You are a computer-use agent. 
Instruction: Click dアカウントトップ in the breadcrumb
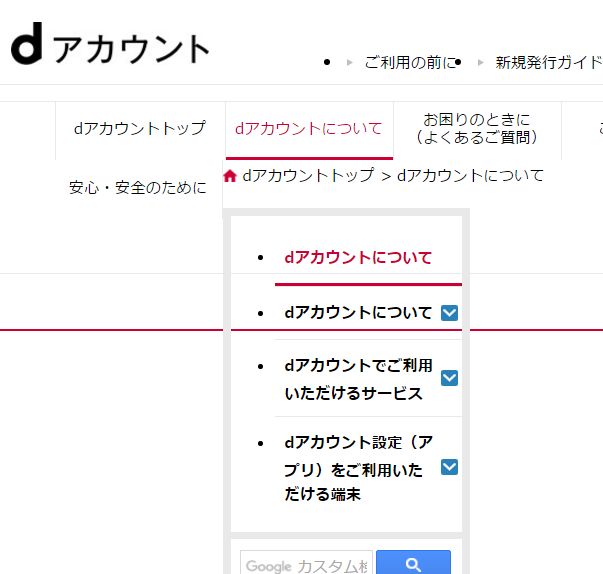pyautogui.click(x=308, y=176)
